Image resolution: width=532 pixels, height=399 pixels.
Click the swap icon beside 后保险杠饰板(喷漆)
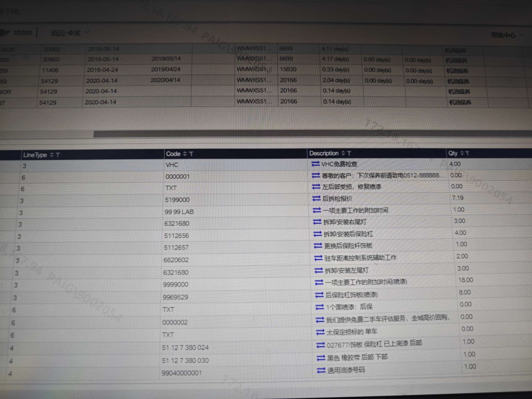pyautogui.click(x=320, y=295)
